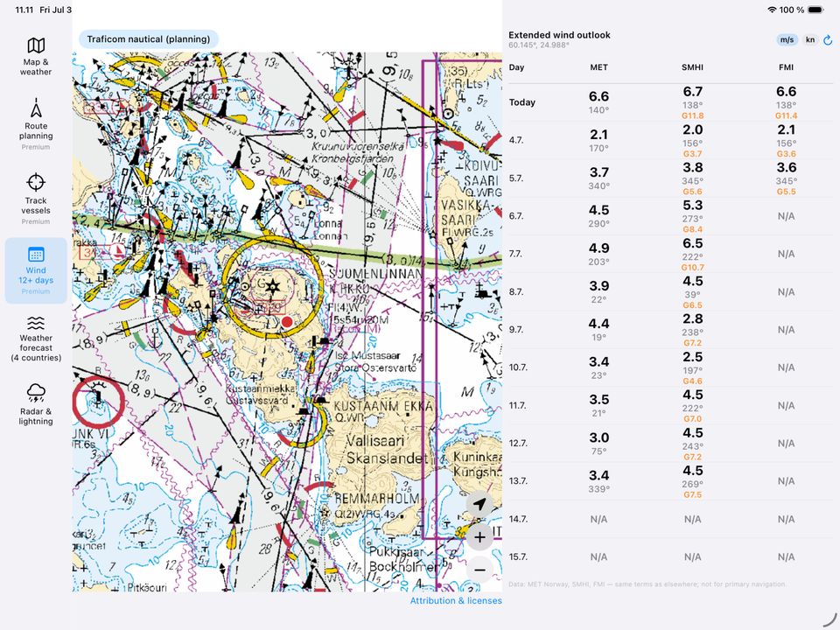Click SMHI gust G7.5 for 13.7.
The width and height of the screenshot is (840, 630).
693,495
